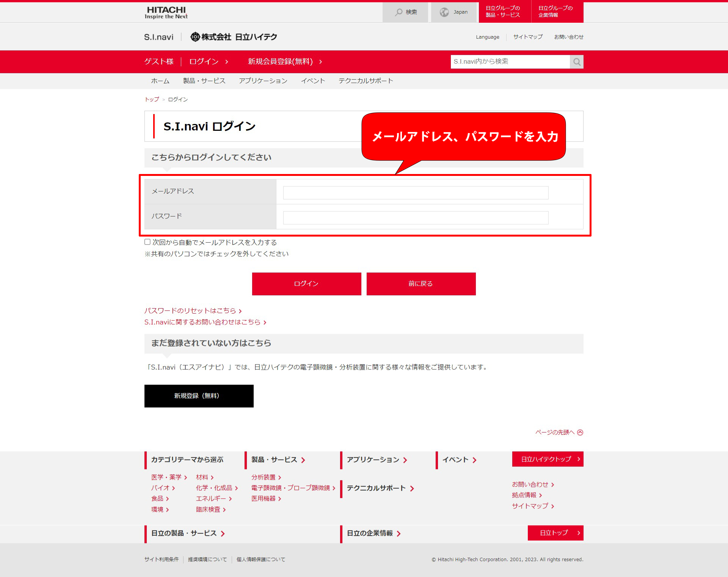Click 日立トップ red button
Screen dimensions: 728x577
555,533
